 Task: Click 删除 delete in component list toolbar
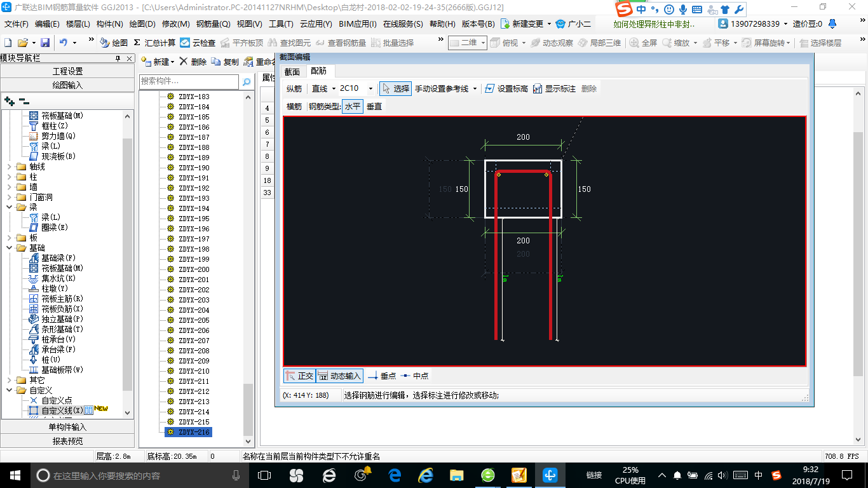(x=193, y=62)
